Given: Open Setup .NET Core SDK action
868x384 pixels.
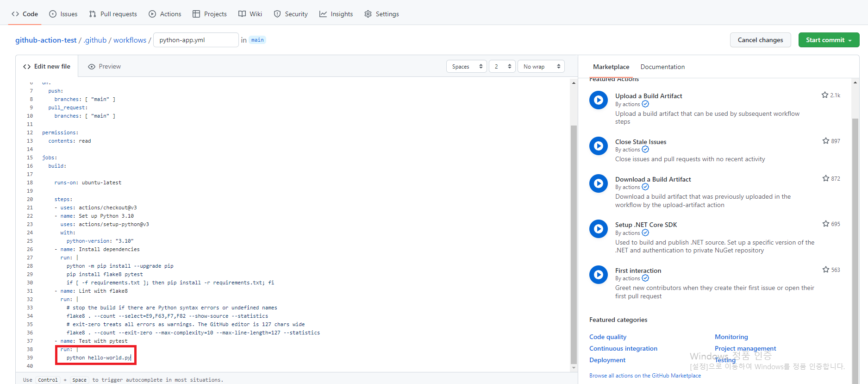Looking at the screenshot, I should 646,225.
